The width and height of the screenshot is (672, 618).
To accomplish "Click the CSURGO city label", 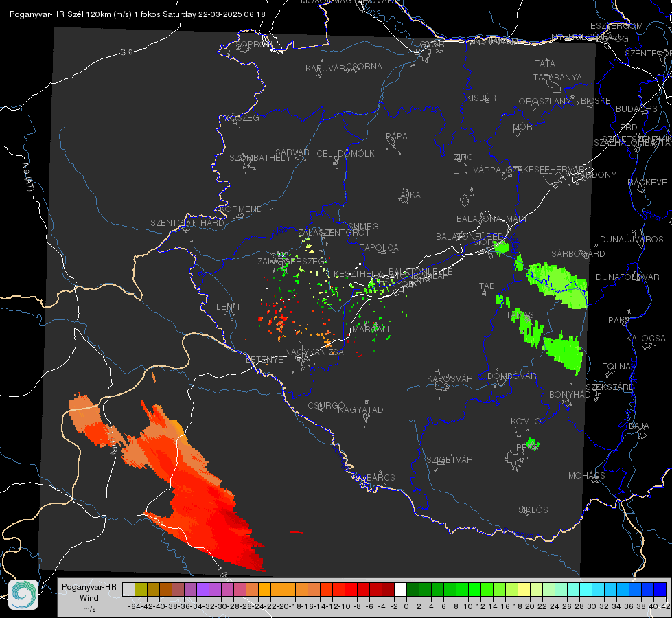I will pos(326,405).
